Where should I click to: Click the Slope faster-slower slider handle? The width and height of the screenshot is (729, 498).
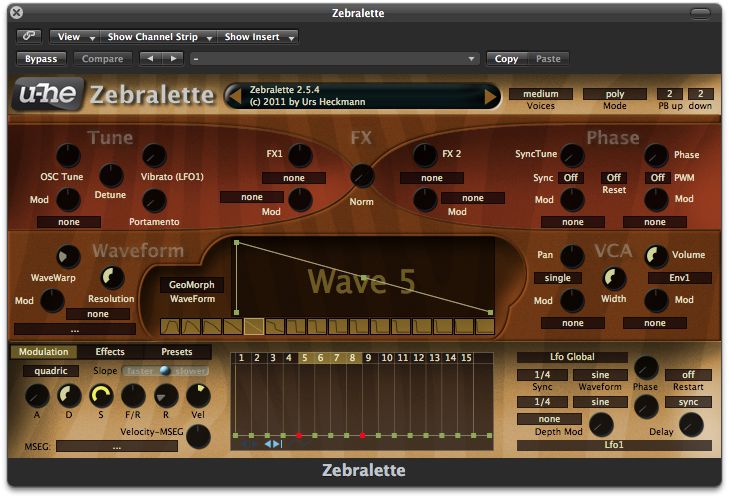tap(165, 371)
